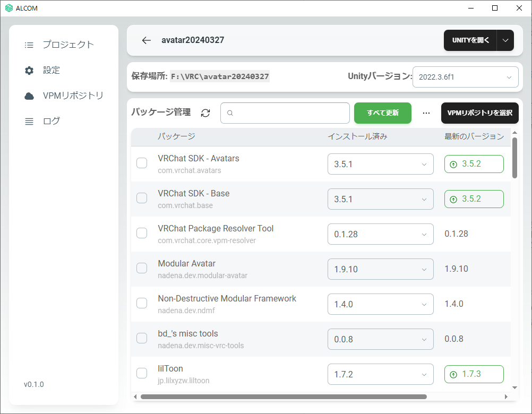Image resolution: width=532 pixels, height=414 pixels.
Task: Upgrade VRChat SDK Base to 3.5.2
Action: click(x=474, y=199)
